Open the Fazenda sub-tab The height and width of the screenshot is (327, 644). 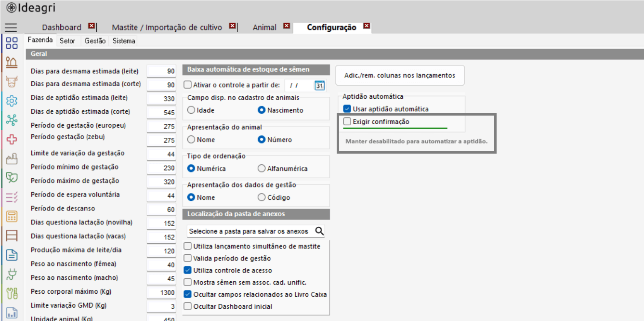40,40
